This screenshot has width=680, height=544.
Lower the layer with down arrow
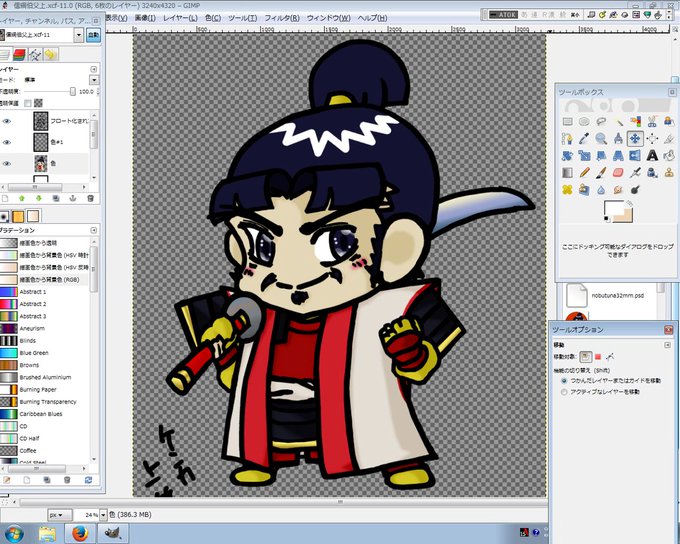[x=39, y=198]
